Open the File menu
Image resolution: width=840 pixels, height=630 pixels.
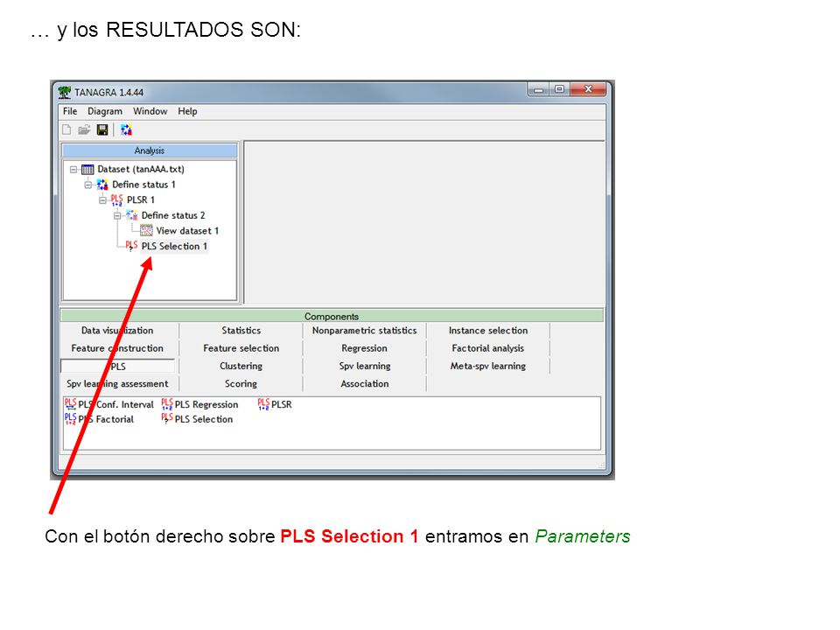[70, 111]
